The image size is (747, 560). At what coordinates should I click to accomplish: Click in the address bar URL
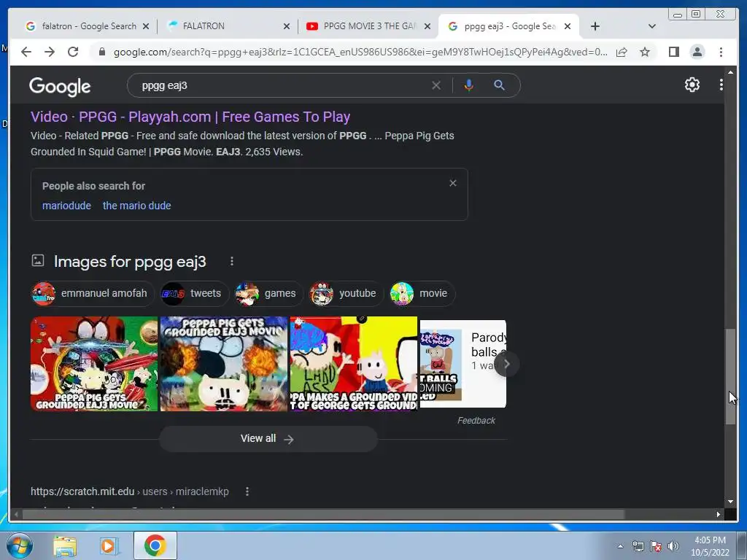360,52
